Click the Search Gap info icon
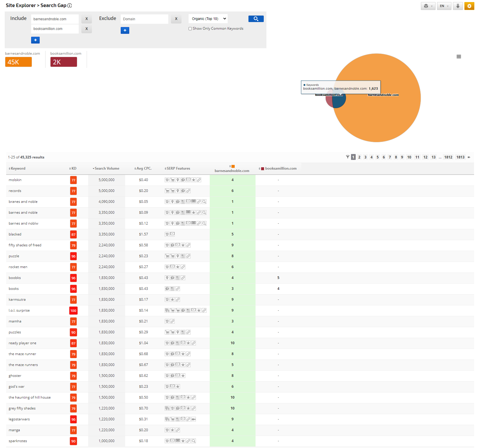This screenshot has height=448, width=477. coord(70,6)
